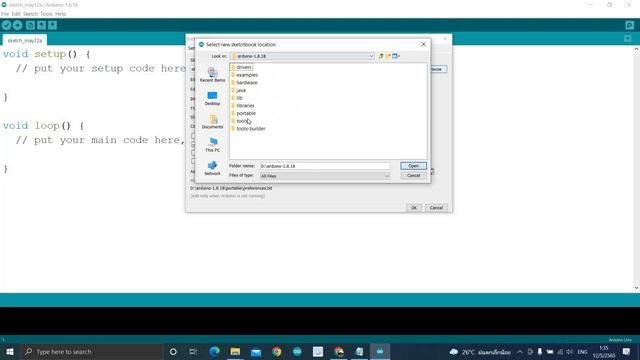Open Mail app from taskbar
Viewport: 640px width, 360px height.
coord(256,351)
